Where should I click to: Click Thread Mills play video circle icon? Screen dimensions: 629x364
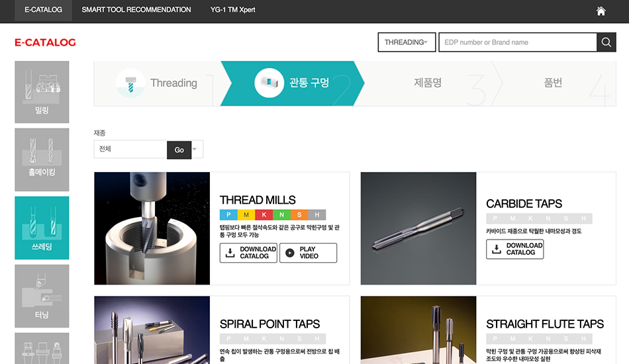289,253
